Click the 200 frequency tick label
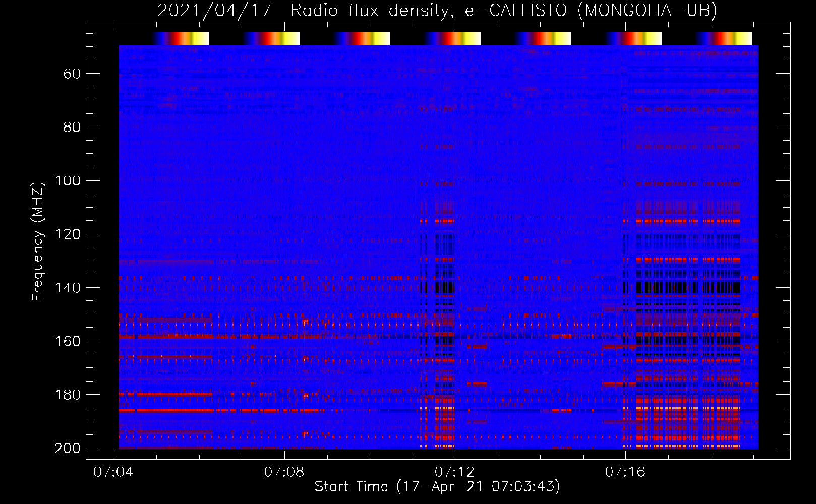This screenshot has height=504, width=816. (x=68, y=448)
